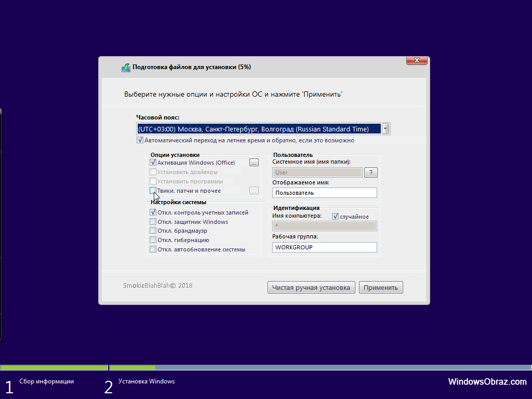Open Windows activation options ellipsis button
Image resolution: width=532 pixels, height=399 pixels.
coord(254,163)
